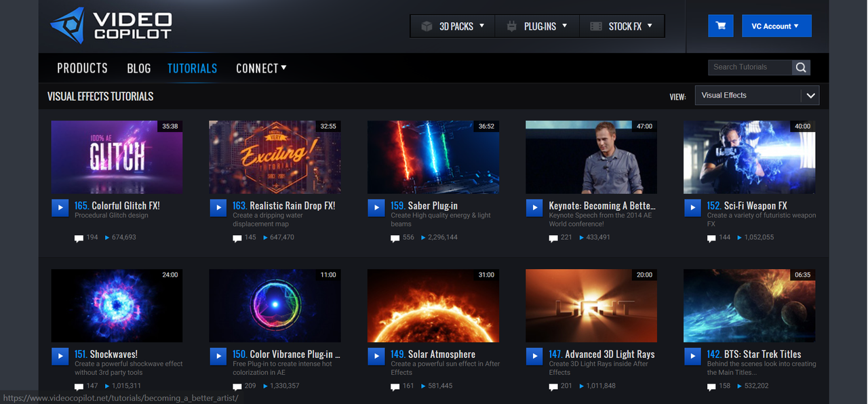Screen dimensions: 868x404
Task: Click comment icon under Shockwaves
Action: [x=79, y=386]
